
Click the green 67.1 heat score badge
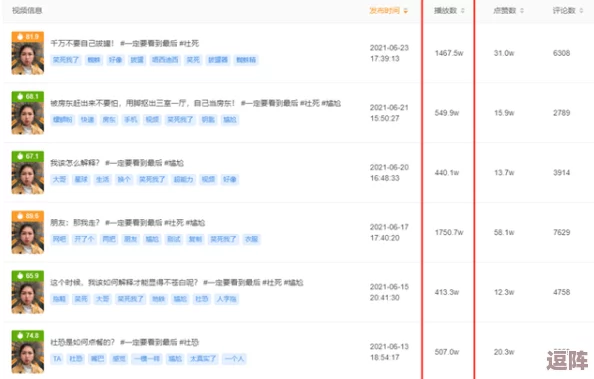pos(28,156)
